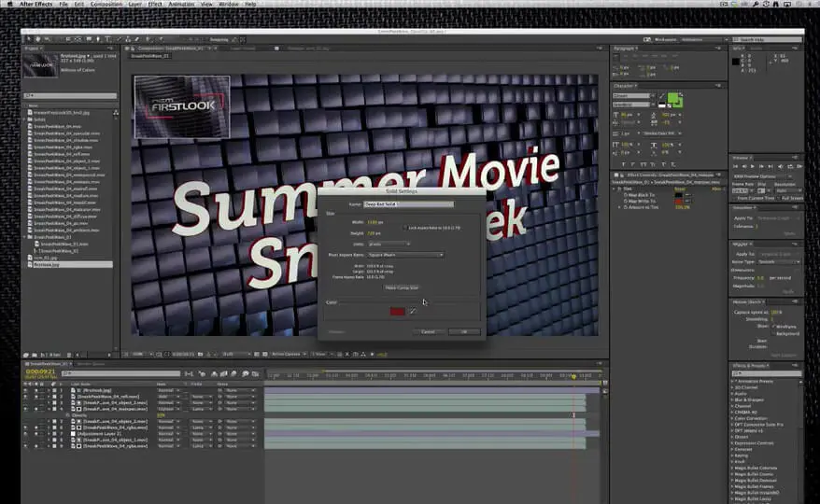Take snapshot in Composition viewer bar
820x504 pixels.
pos(200,355)
